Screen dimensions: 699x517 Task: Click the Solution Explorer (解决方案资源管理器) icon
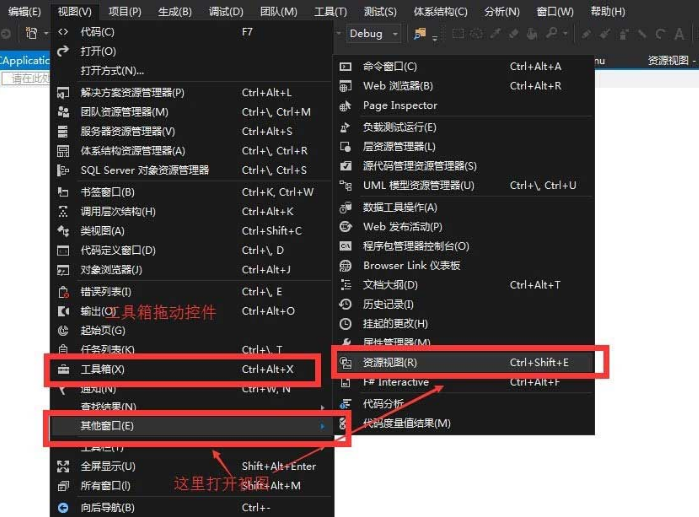click(x=63, y=93)
